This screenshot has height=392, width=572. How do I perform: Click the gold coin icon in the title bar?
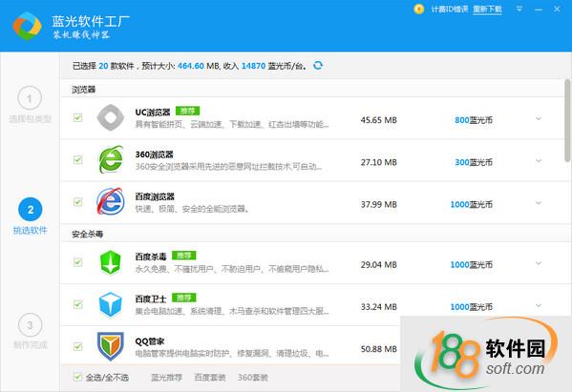pos(419,9)
